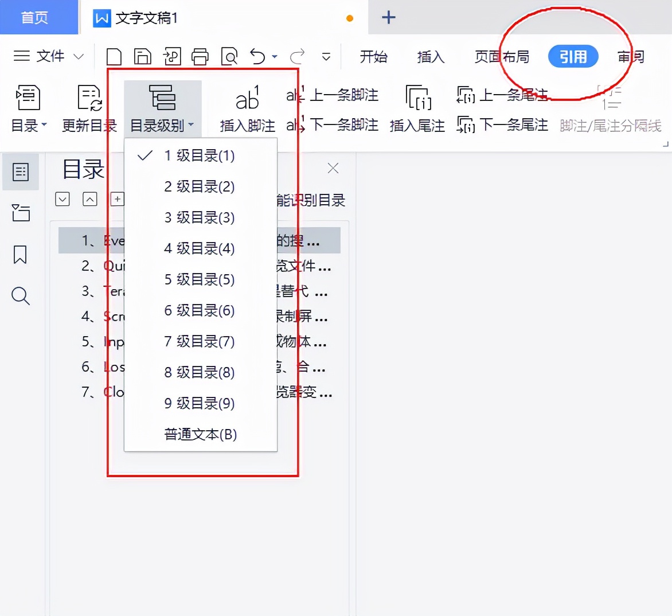Open a new blank document via New icon

pyautogui.click(x=114, y=56)
